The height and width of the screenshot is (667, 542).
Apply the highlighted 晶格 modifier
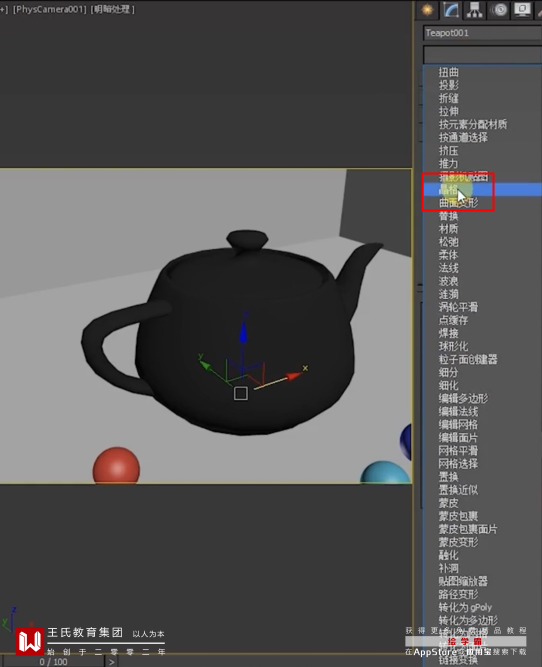click(x=482, y=190)
